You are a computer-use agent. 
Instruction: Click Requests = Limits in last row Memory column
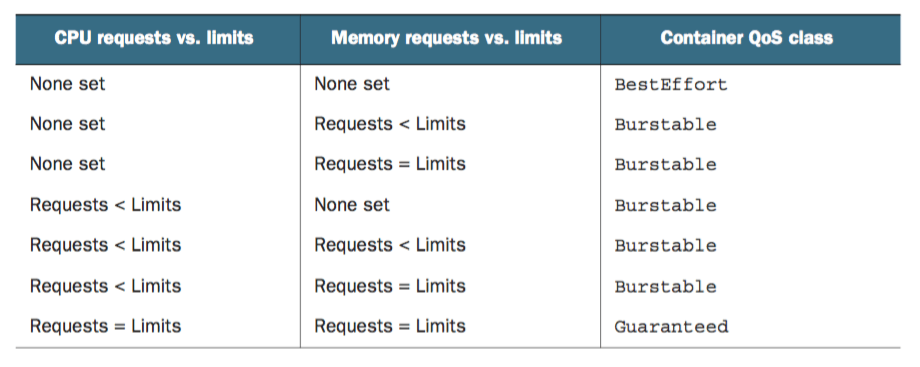point(390,326)
